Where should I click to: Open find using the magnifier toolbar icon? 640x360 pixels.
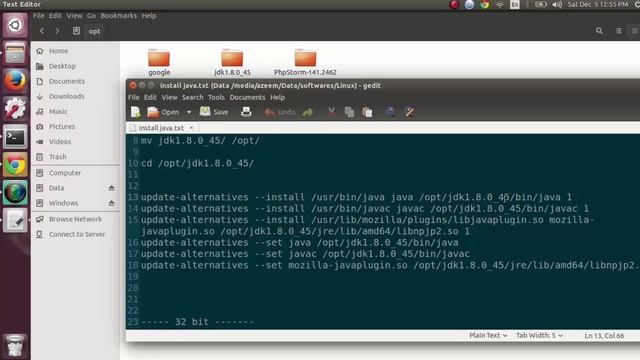pos(391,112)
